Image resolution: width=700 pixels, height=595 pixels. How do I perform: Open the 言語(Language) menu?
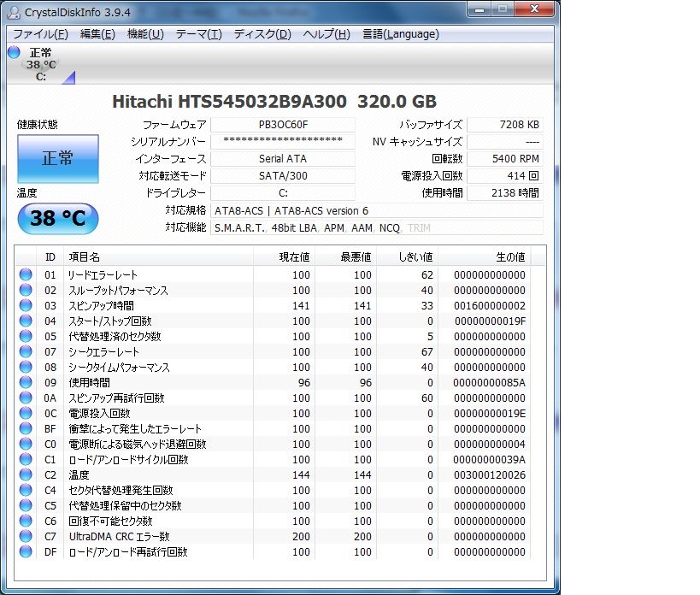(401, 34)
